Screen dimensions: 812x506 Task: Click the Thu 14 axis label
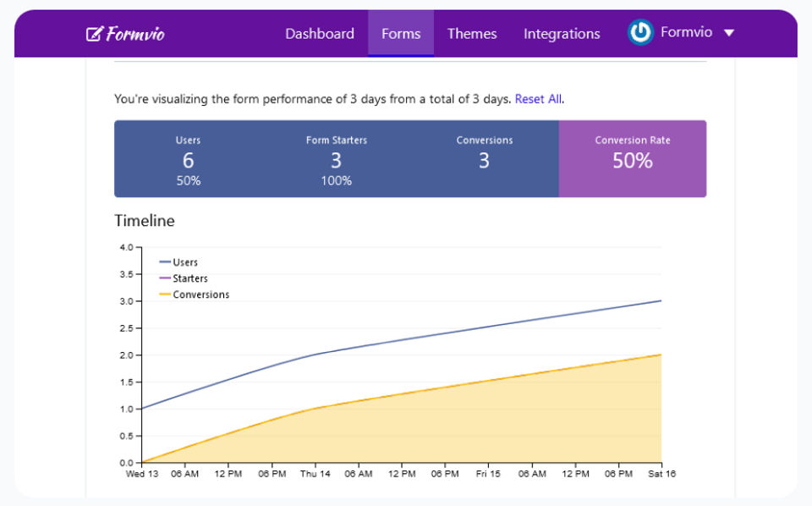coord(315,473)
